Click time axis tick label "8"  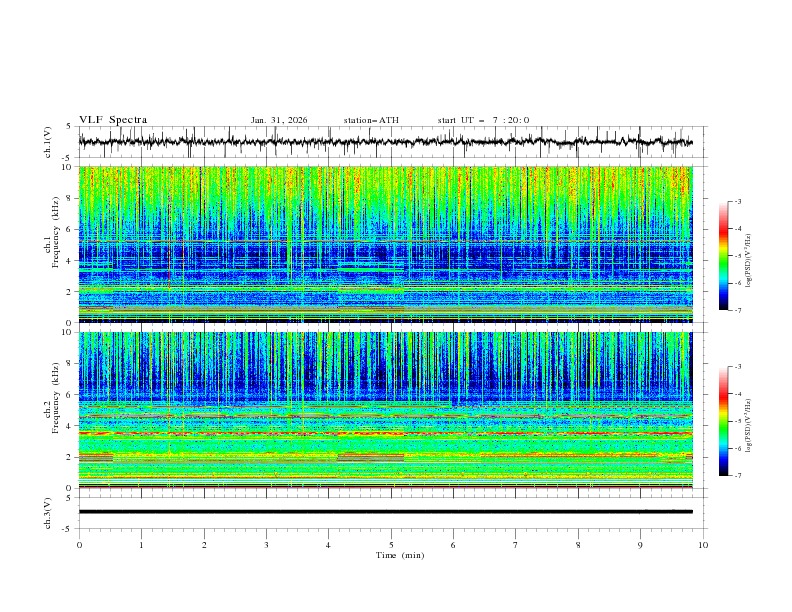pos(578,545)
